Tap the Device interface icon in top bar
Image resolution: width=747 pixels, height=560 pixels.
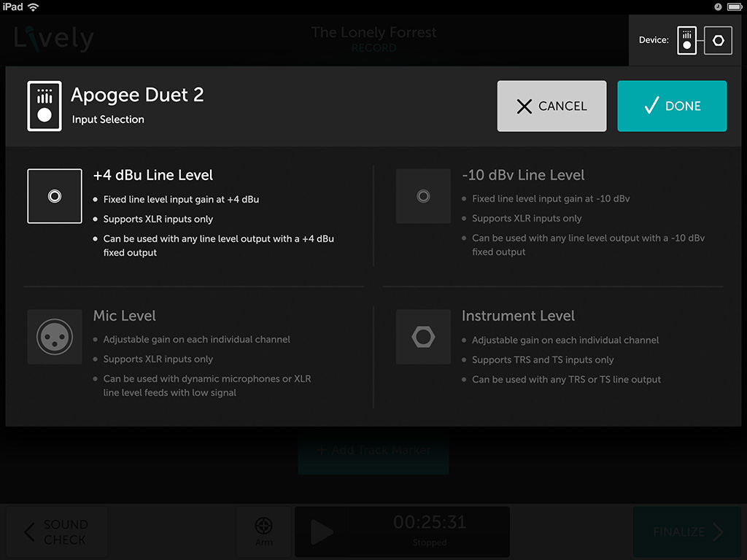point(686,40)
